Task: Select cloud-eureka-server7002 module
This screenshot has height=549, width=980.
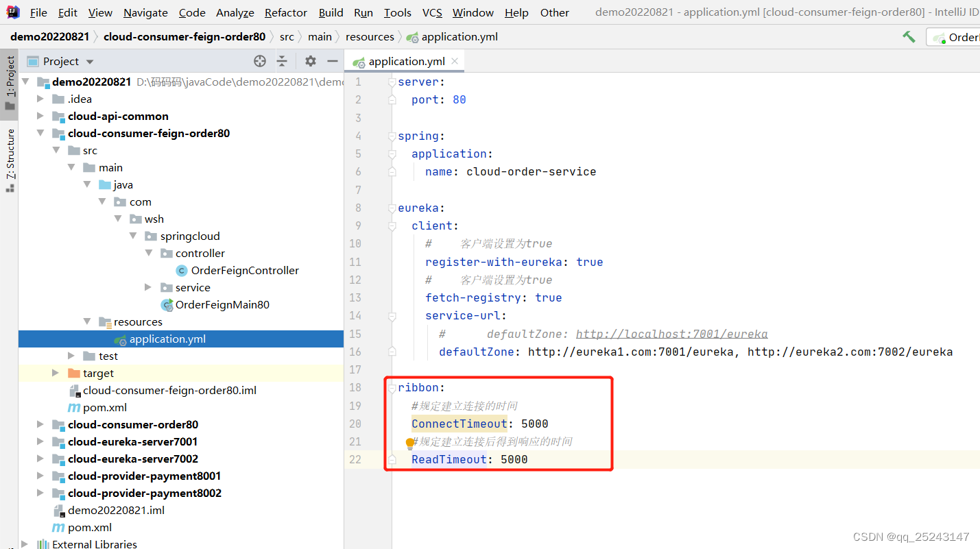Action: pyautogui.click(x=133, y=459)
